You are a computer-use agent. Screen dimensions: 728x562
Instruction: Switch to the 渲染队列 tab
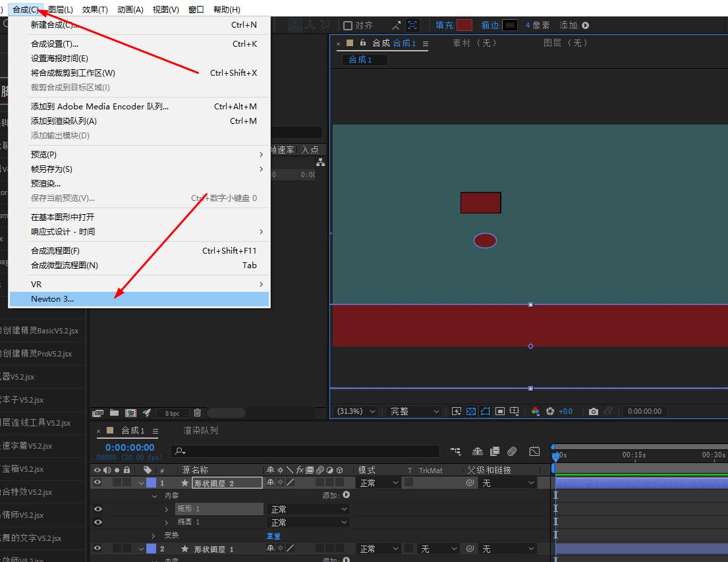[x=200, y=430]
